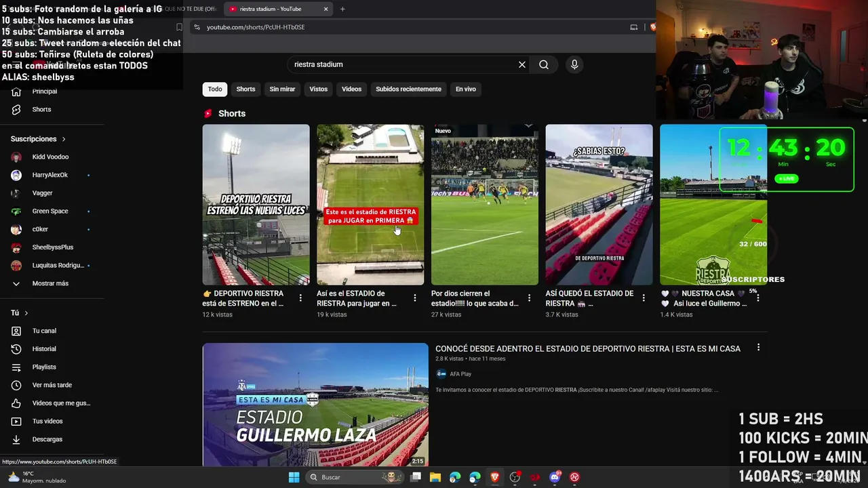The width and height of the screenshot is (868, 488).
Task: Open options for 'NUESTRA CASA' short
Action: click(x=758, y=298)
